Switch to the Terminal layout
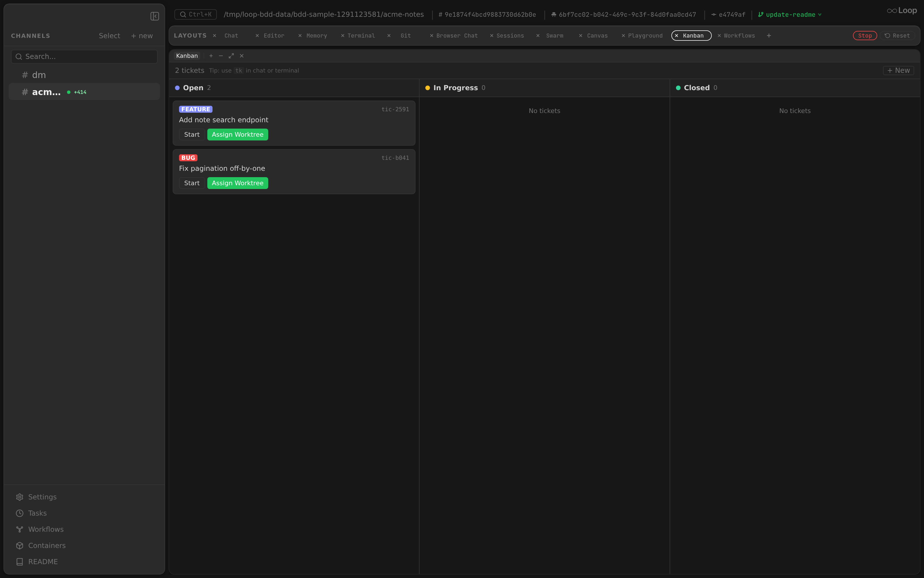924x578 pixels. point(361,36)
